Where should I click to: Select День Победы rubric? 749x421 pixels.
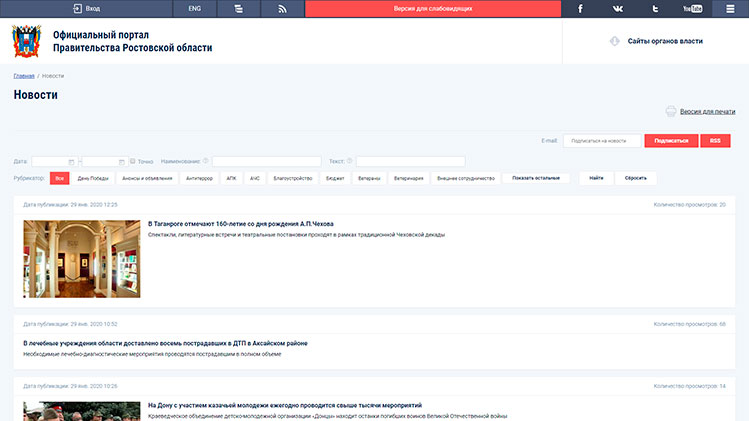click(93, 178)
